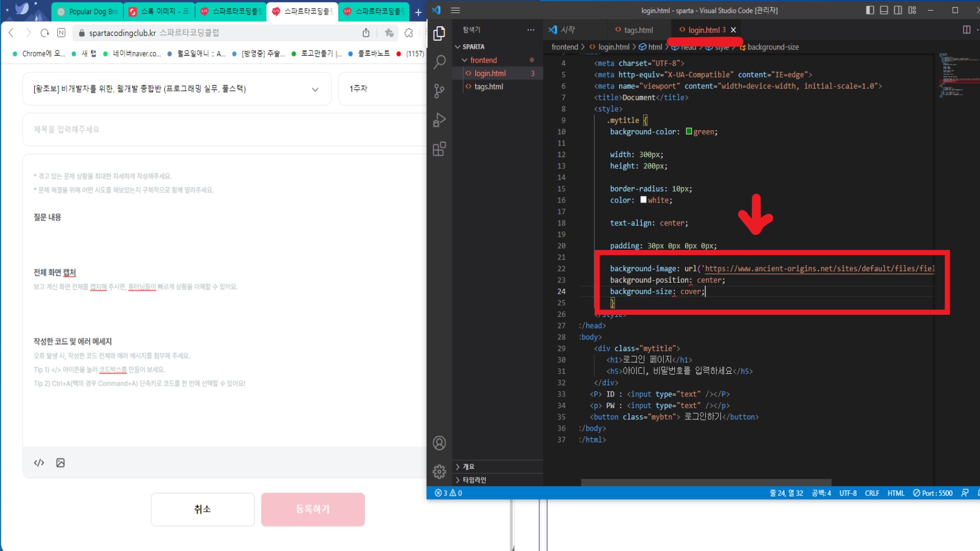Viewport: 980px width, 551px height.
Task: Open the Accounts icon in VS Code
Action: tap(439, 443)
